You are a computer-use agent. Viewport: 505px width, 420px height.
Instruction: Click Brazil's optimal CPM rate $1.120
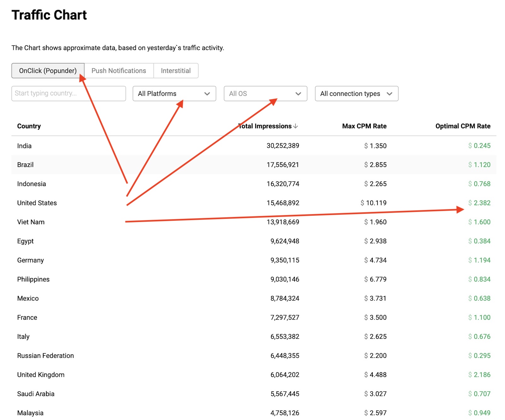click(x=479, y=165)
